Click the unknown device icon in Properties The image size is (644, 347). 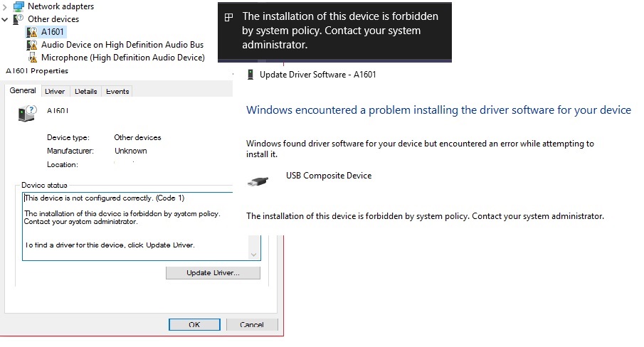tap(27, 113)
